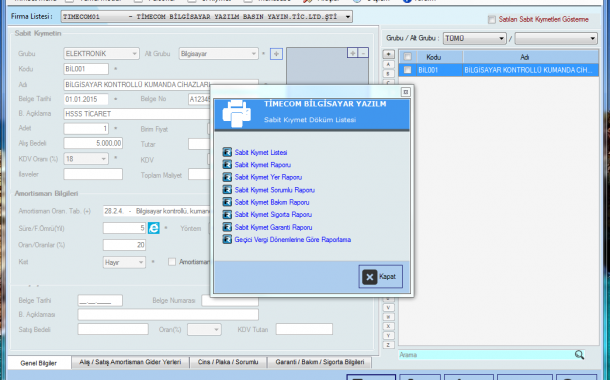The image size is (610, 380).
Task: Open Alış / Satış Amortisman Gider Yerleri tab
Action: [130, 362]
